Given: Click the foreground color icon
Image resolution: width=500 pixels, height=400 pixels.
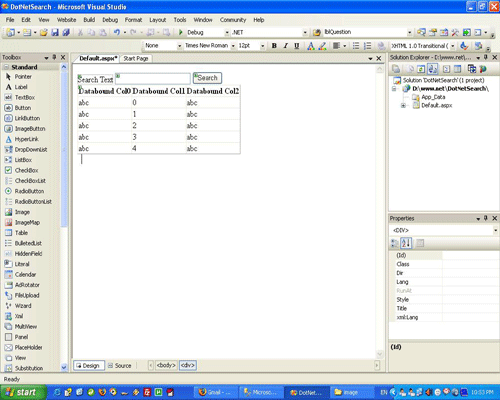Looking at the screenshot, I should [311, 46].
